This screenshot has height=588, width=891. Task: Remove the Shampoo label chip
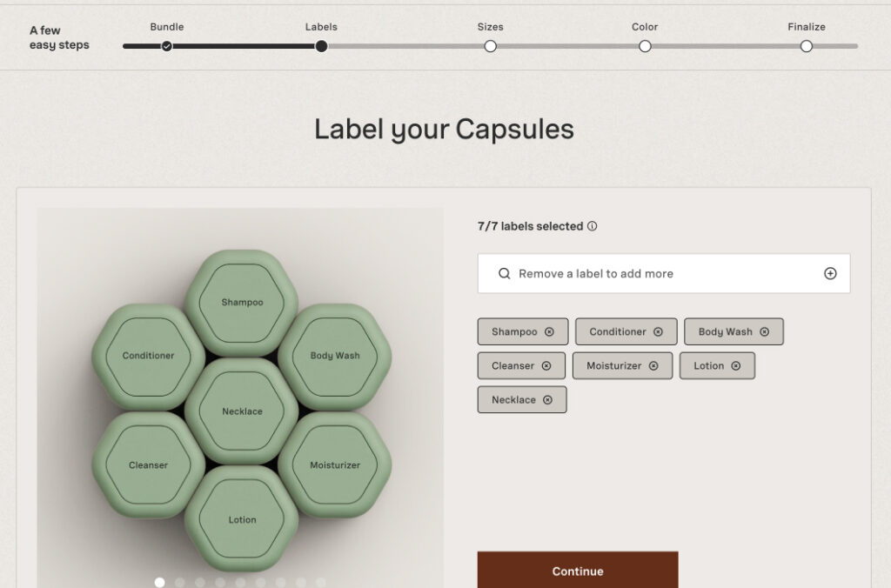pyautogui.click(x=549, y=331)
